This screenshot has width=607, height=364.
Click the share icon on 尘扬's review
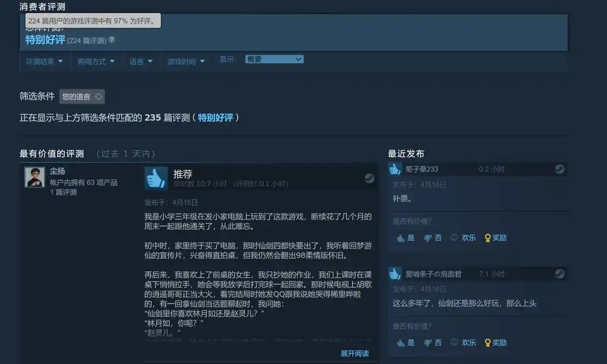[x=369, y=178]
